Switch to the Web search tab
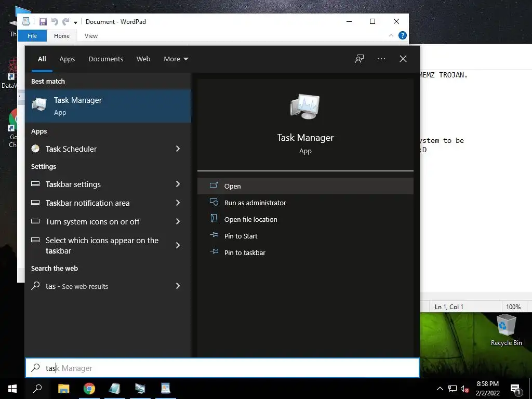Image resolution: width=532 pixels, height=399 pixels. point(143,59)
